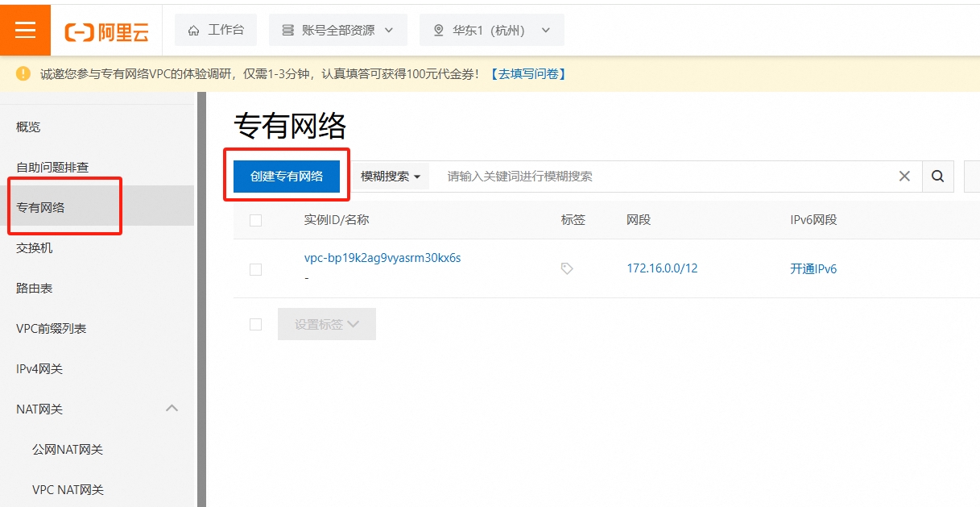Open the 模糊搜索 search type dropdown
This screenshot has height=507, width=980.
391,177
